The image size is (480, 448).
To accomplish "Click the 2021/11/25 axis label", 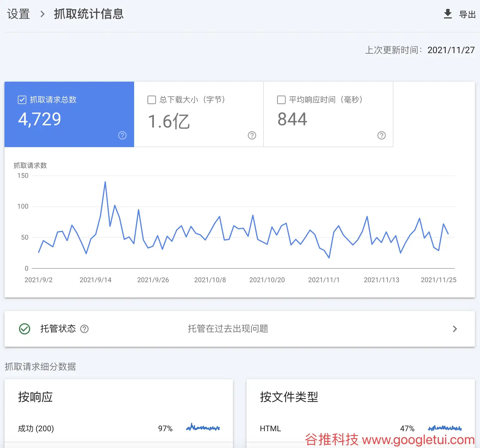I will [439, 280].
